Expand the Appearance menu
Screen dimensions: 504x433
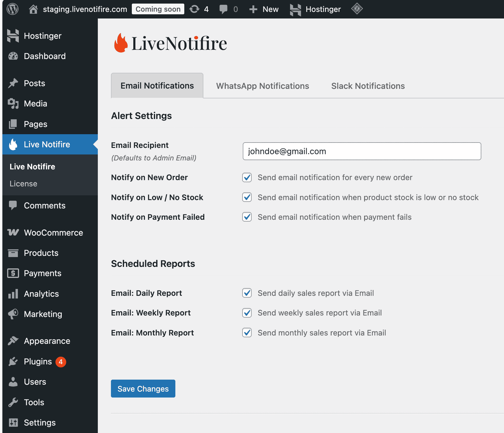pyautogui.click(x=47, y=341)
